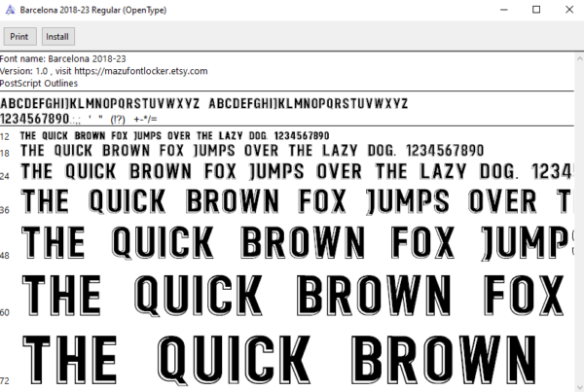Click the 'Font name: Barcelona 2018-23' text

pyautogui.click(x=63, y=58)
